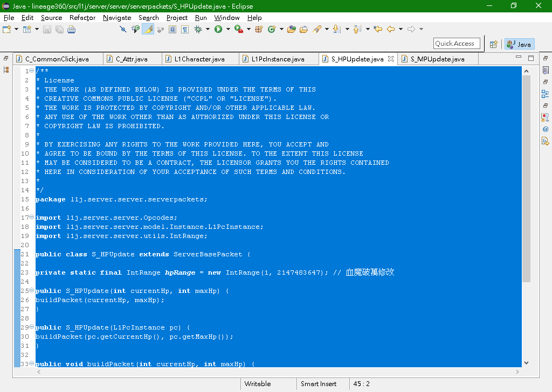Screen dimensions: 552x392
Task: Click the editor scroll up arrow
Action: [x=526, y=71]
